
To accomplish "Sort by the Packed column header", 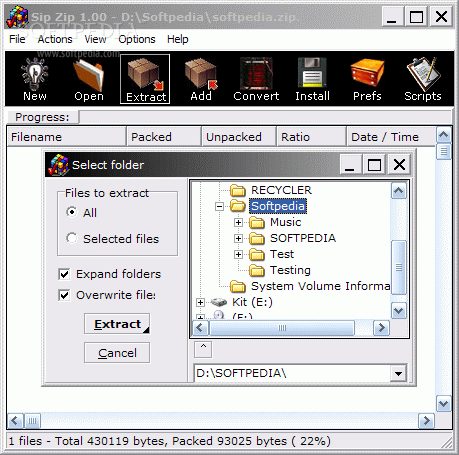I will [164, 137].
